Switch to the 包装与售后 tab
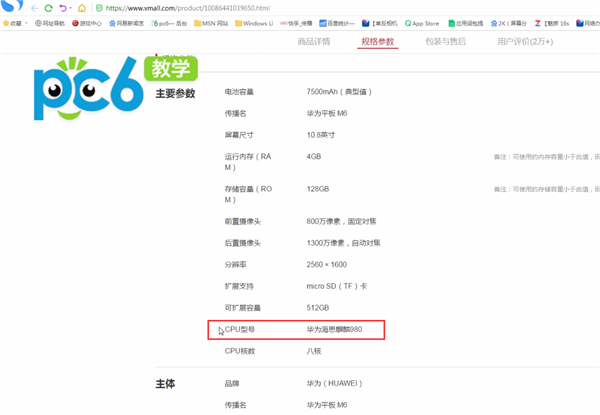Viewport: 600px width, 415px height. point(445,41)
